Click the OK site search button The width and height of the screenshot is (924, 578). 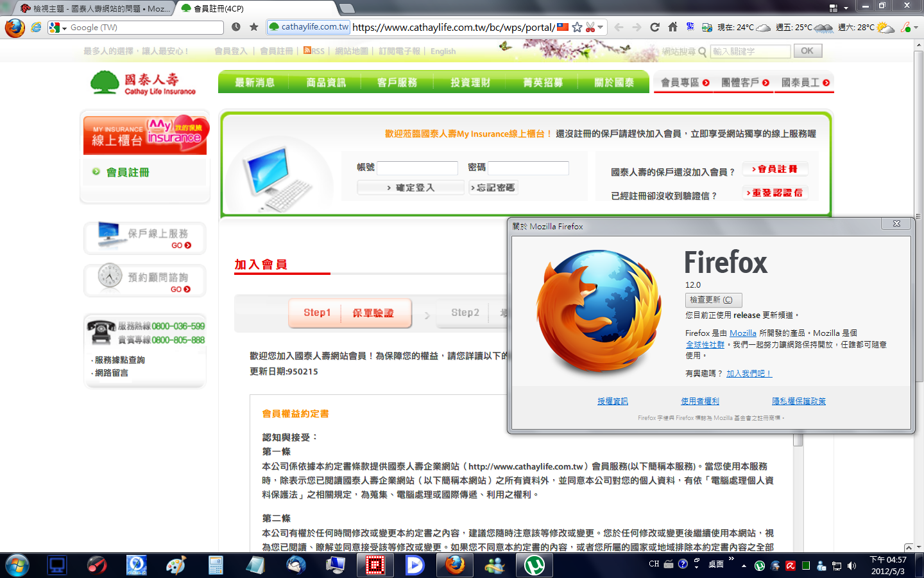[x=807, y=51]
